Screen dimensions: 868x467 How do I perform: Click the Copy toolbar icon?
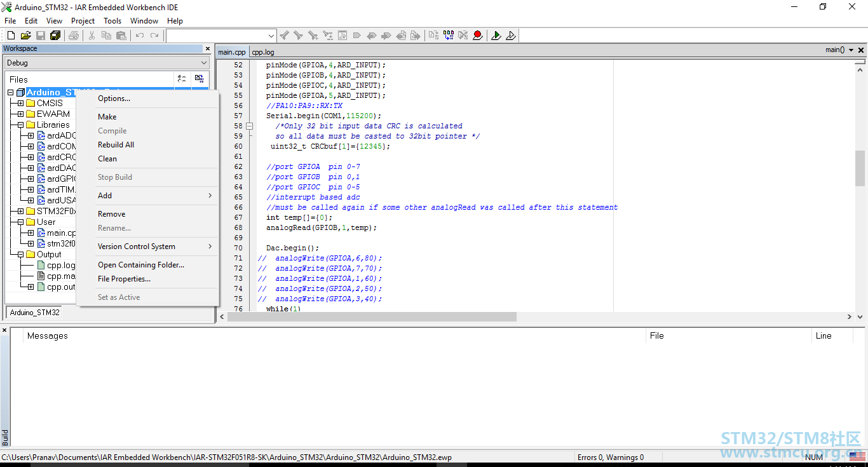[106, 36]
